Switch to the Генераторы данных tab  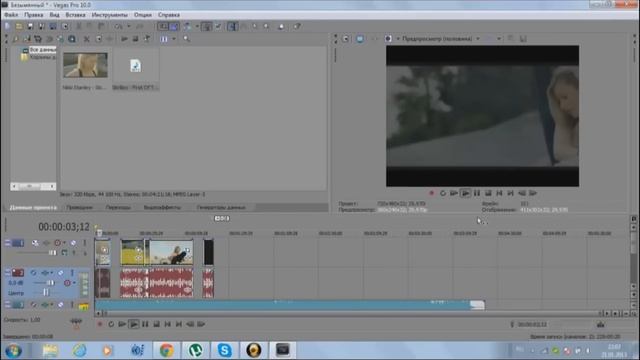pyautogui.click(x=221, y=207)
